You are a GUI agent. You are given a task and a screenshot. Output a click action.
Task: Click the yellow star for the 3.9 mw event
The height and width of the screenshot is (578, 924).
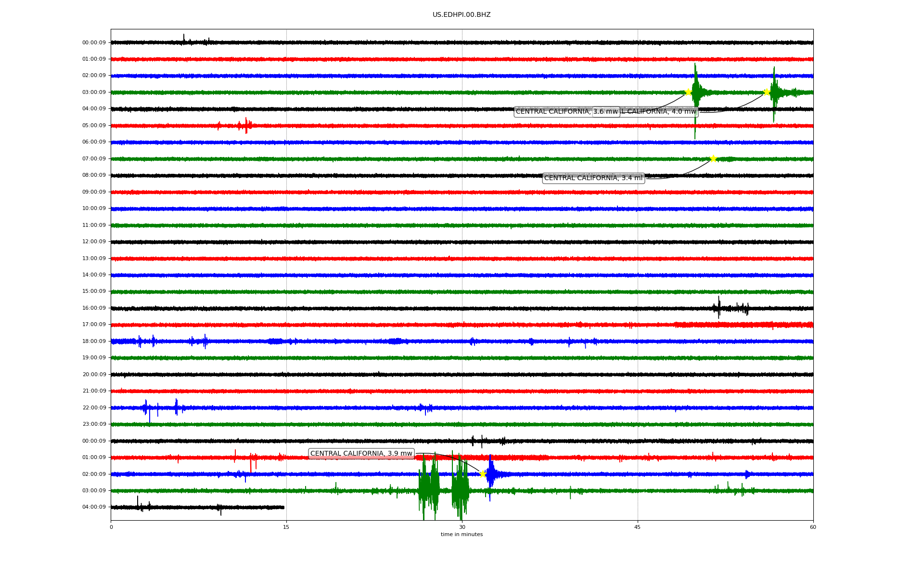483,474
